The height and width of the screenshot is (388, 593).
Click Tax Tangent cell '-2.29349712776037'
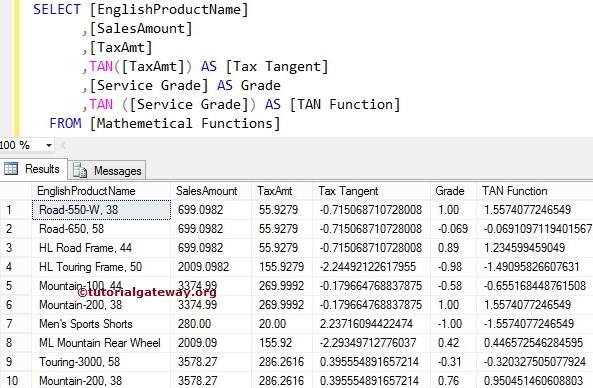tap(371, 343)
